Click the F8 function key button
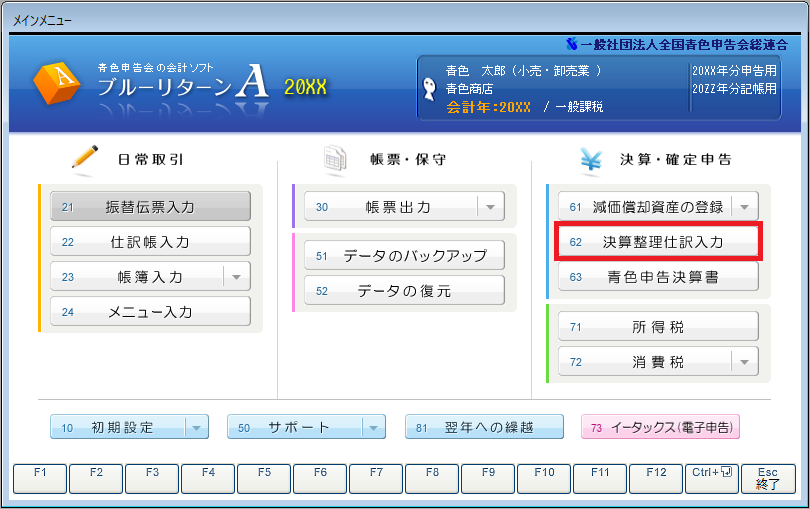 tap(432, 479)
